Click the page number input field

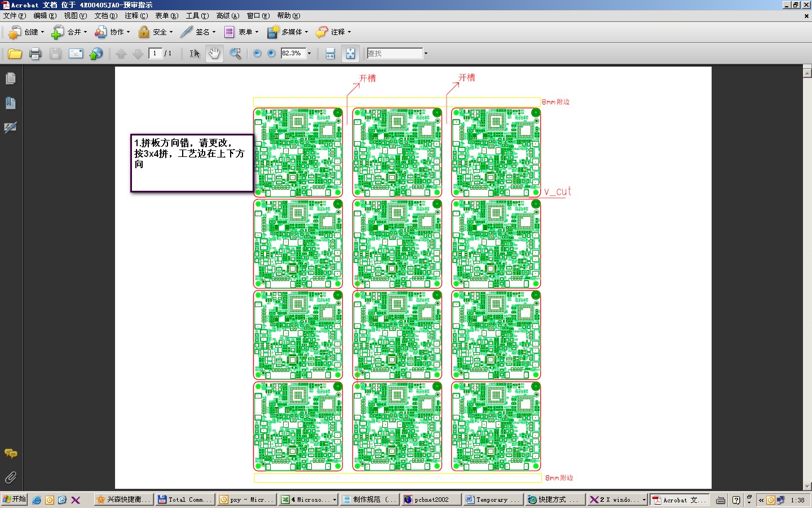(155, 54)
